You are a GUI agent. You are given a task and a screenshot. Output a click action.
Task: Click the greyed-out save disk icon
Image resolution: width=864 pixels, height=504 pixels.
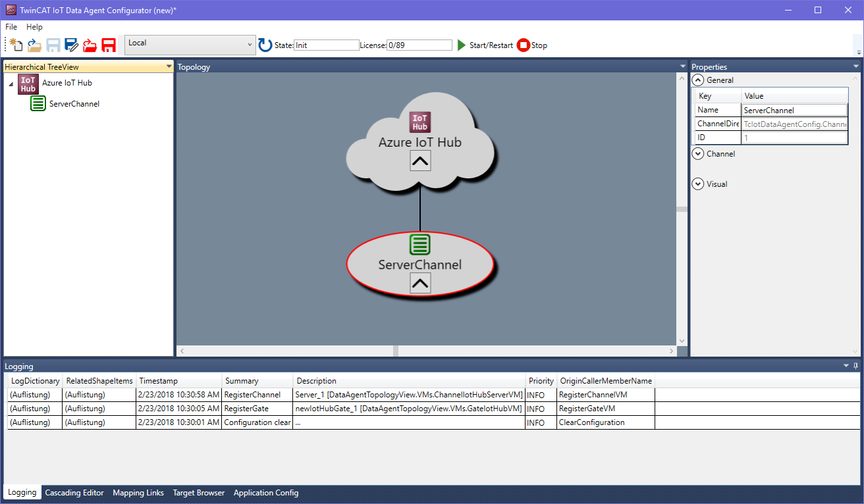click(53, 45)
